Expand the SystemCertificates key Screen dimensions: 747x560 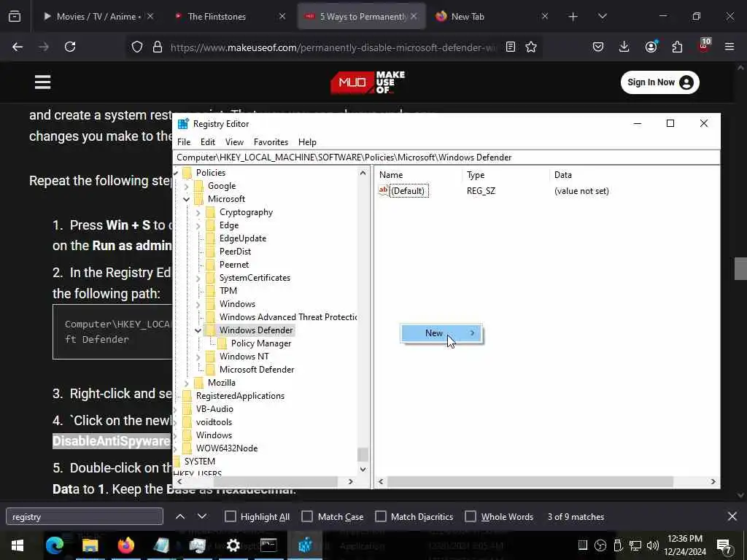198,278
